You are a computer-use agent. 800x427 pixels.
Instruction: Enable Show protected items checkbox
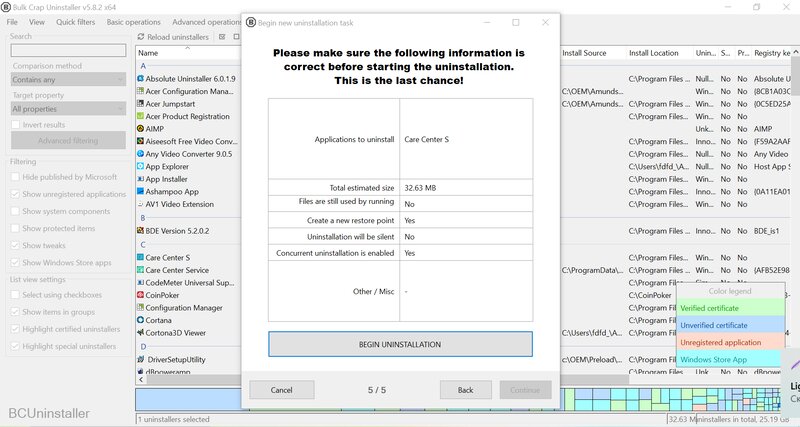(15, 228)
